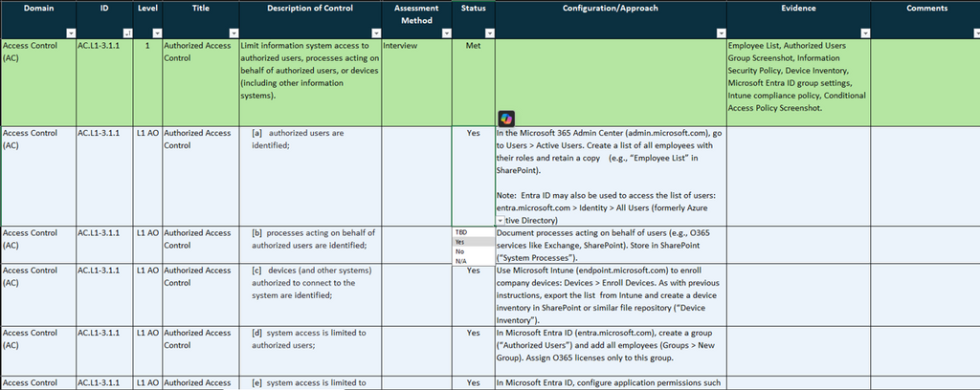Viewport: 980px width, 390px height.
Task: Select the 'Use Microsoft Intune' configuration cell
Action: [x=611, y=294]
